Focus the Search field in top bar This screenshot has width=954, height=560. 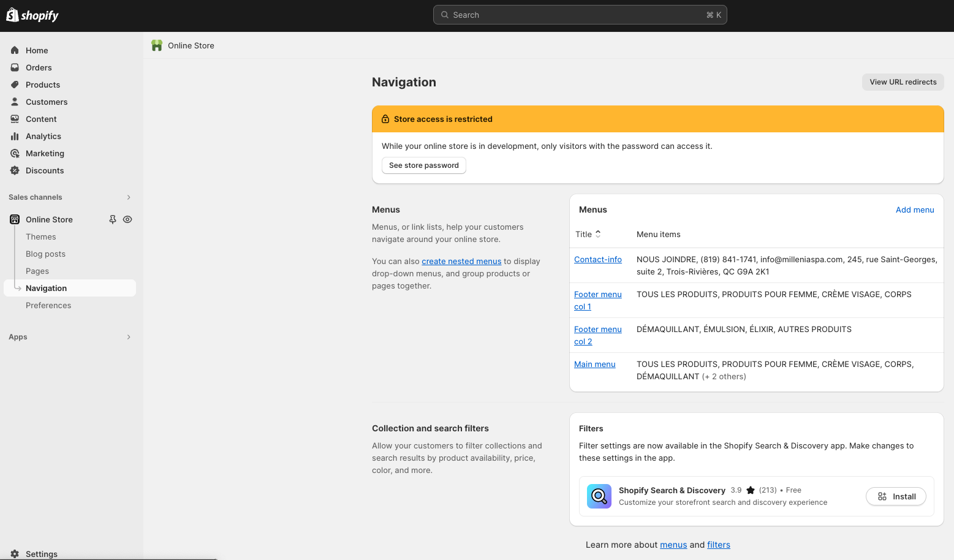click(580, 15)
